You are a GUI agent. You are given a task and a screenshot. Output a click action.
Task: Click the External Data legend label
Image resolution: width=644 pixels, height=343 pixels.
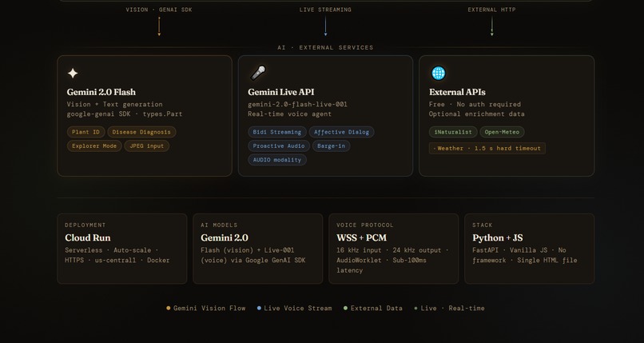(376, 308)
